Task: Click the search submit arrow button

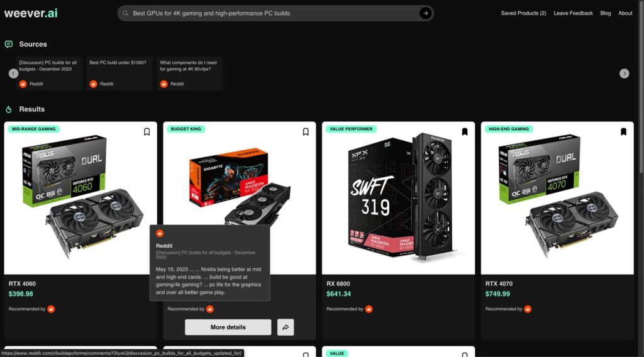Action: (425, 13)
